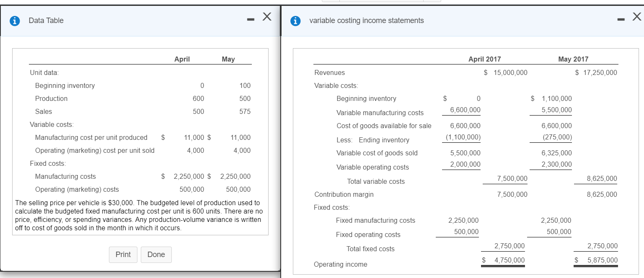Screen dimensions: 644x278
Task: Click the Production row label
Action: coord(51,98)
